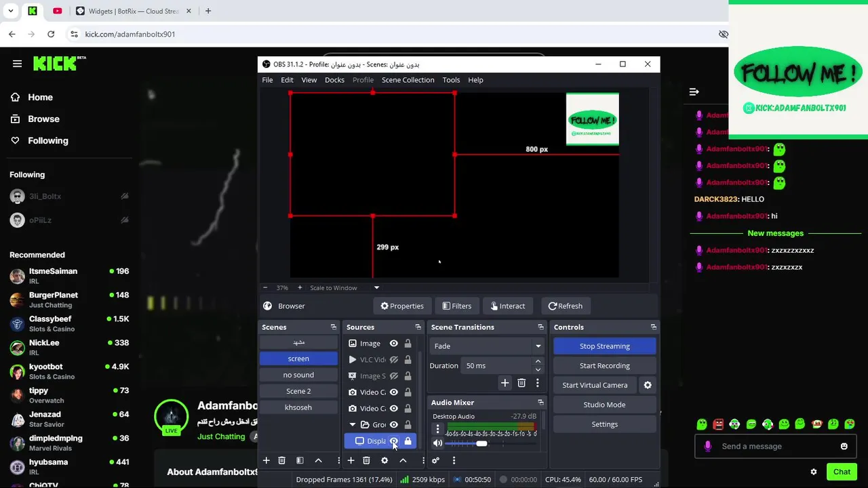Screen dimensions: 868x488
Task: Add a new scene with plus icon in Scenes dock
Action: coord(267,460)
